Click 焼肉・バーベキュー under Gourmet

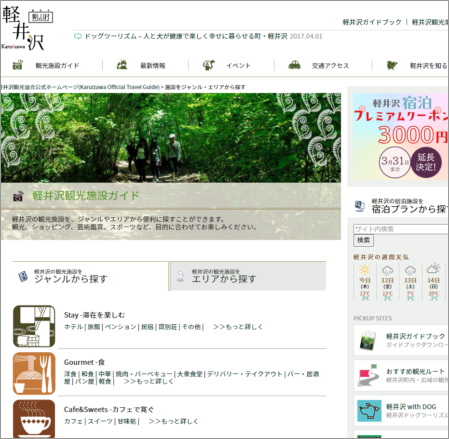(x=144, y=374)
